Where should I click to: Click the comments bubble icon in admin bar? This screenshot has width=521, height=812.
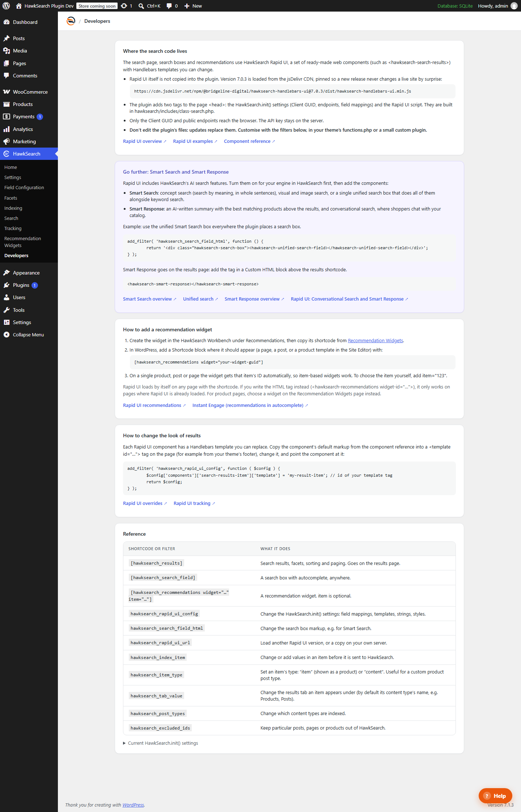(x=169, y=6)
